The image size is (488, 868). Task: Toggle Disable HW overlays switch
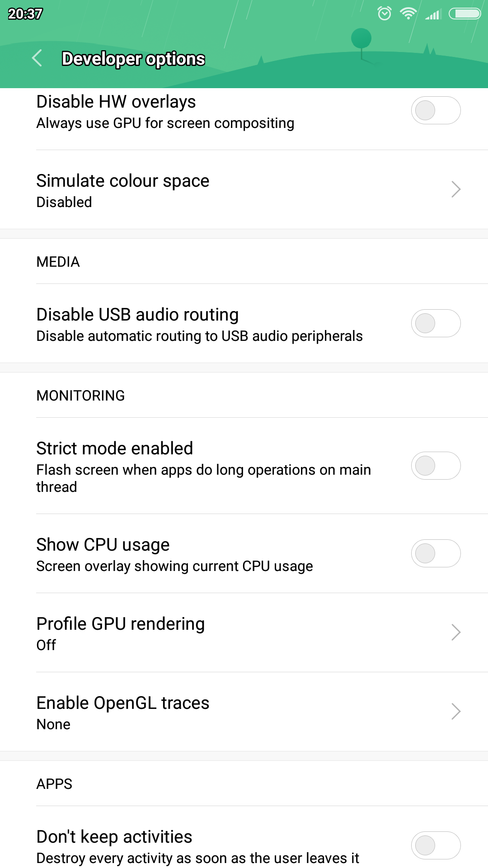436,110
